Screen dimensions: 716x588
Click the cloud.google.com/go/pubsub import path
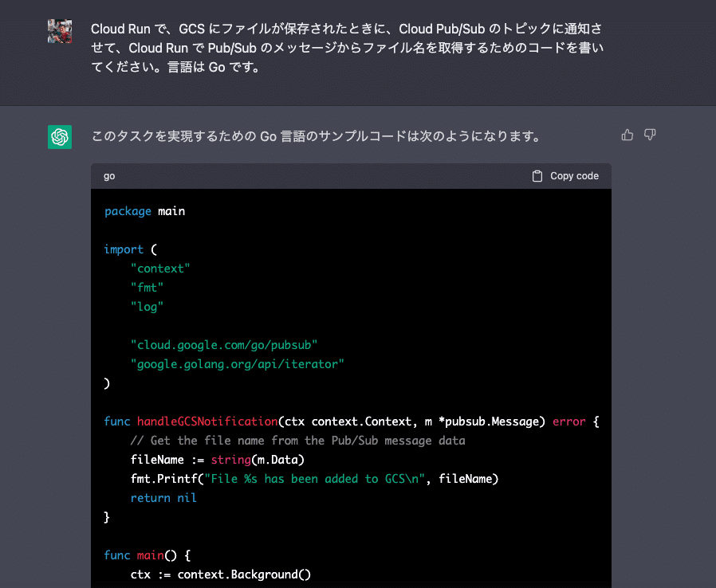224,345
